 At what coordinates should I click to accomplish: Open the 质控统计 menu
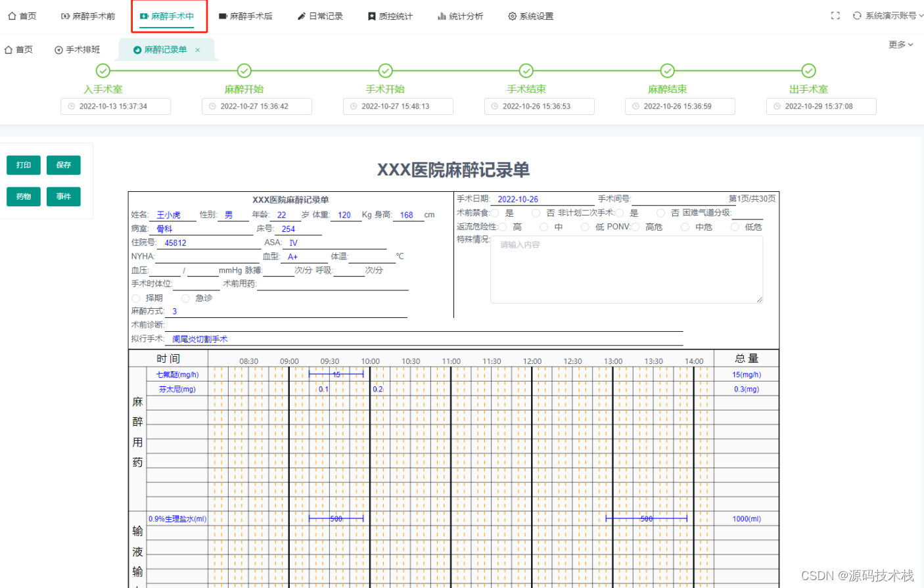[x=390, y=16]
